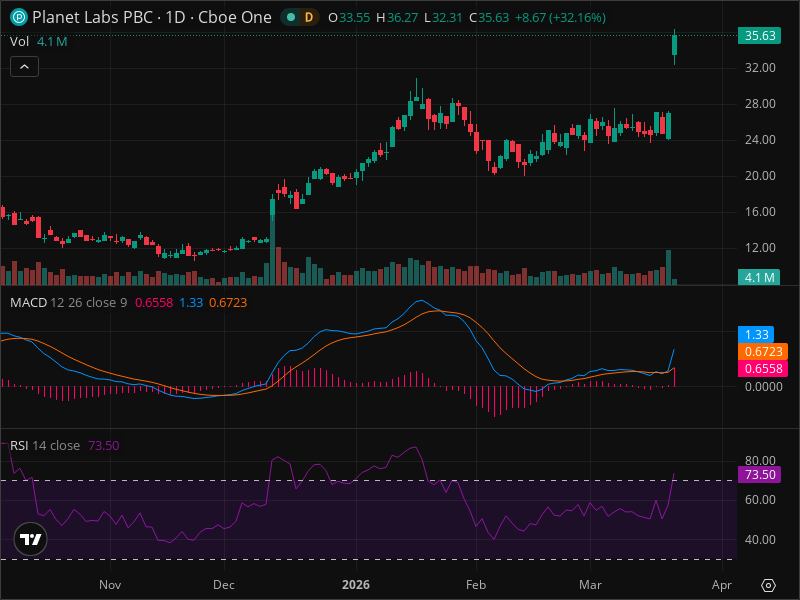
Task: Click the Nov label on time axis
Action: point(110,585)
